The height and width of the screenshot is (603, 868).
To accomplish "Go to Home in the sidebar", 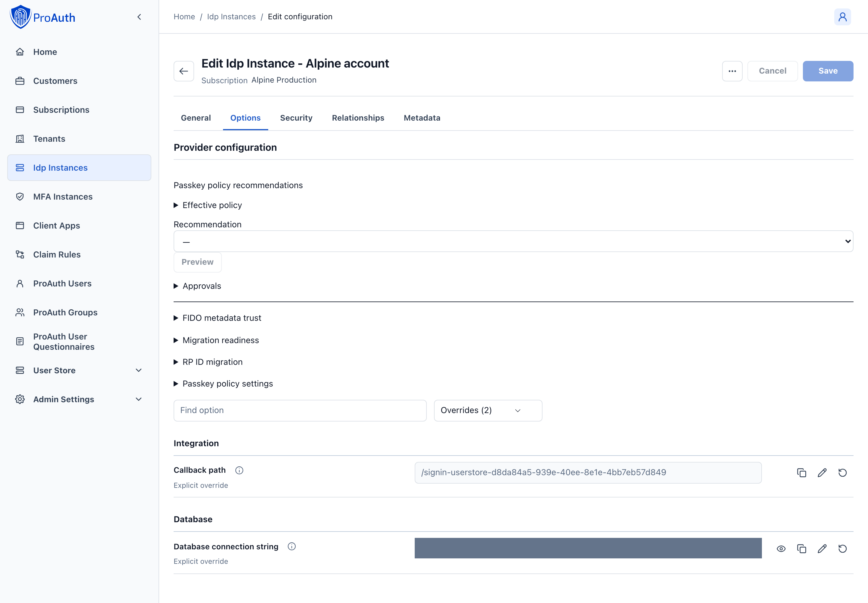I will click(79, 52).
